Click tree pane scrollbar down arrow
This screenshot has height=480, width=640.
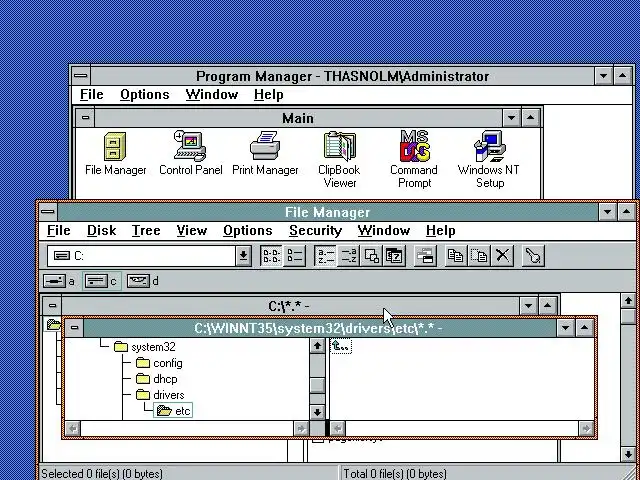pyautogui.click(x=318, y=411)
